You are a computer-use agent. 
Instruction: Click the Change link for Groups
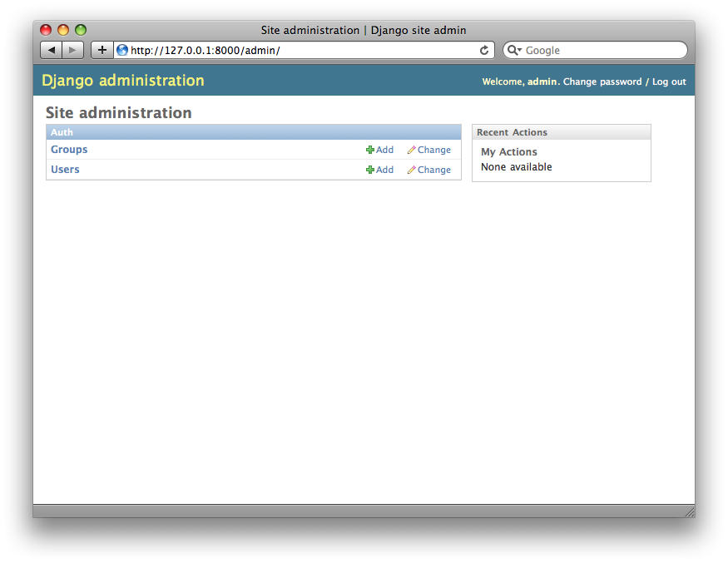tap(429, 150)
